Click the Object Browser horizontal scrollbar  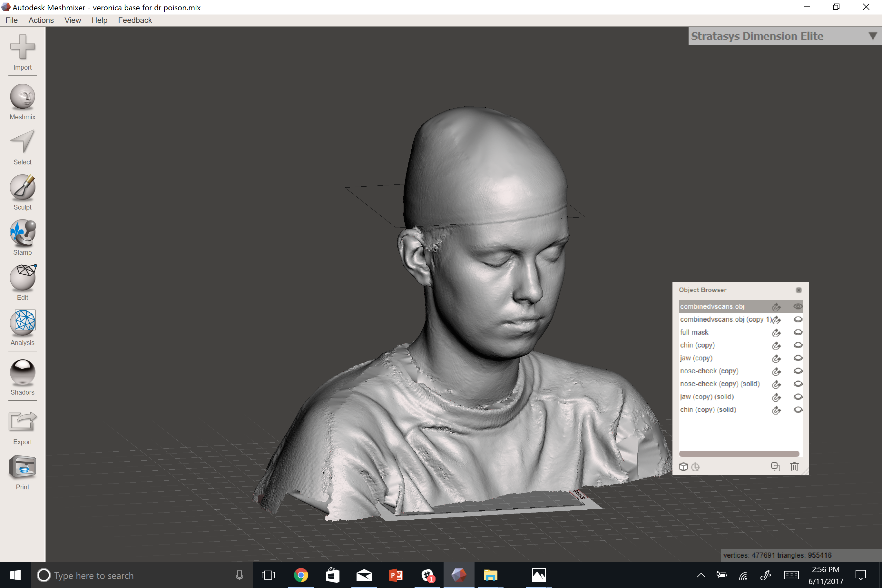pyautogui.click(x=739, y=454)
